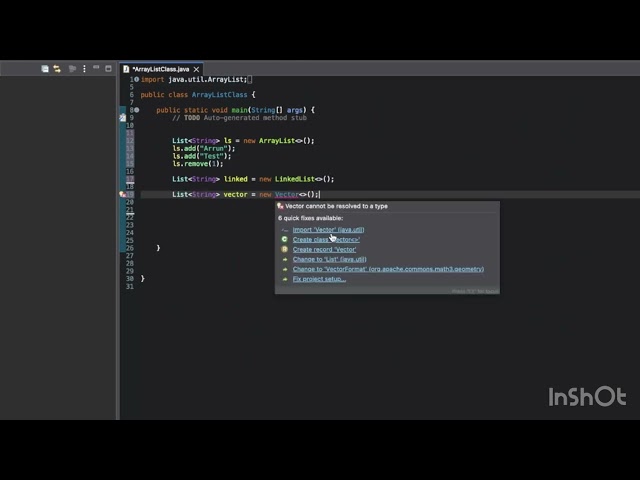Image resolution: width=640 pixels, height=480 pixels.
Task: Open Fix project setup... link
Action: click(319, 279)
